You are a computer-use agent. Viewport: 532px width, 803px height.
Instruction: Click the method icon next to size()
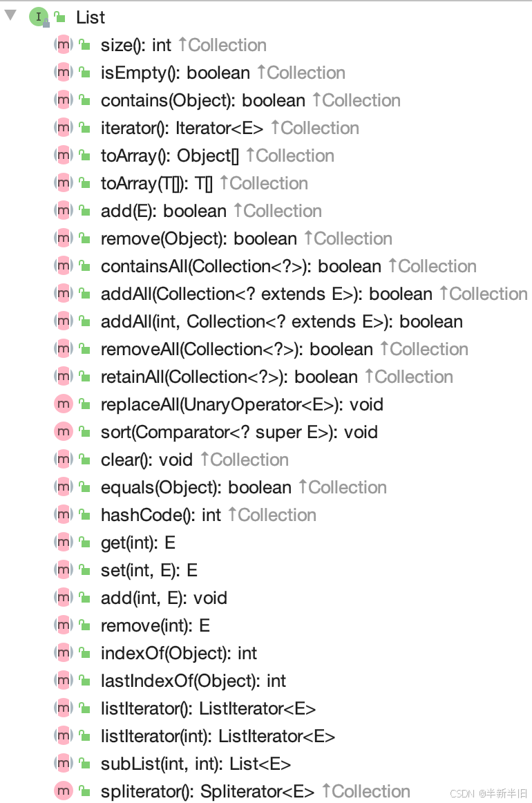[64, 45]
